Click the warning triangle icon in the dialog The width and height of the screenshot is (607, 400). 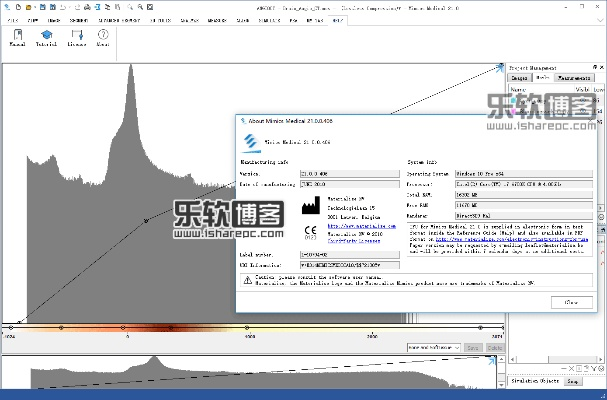point(247,281)
